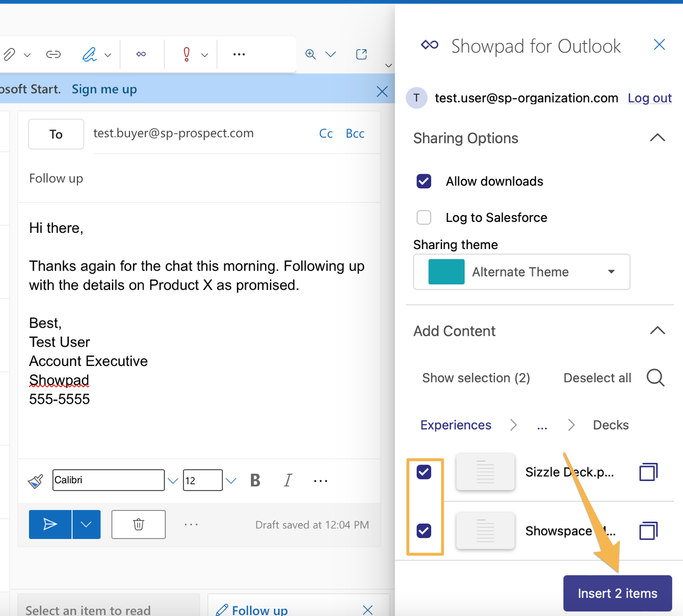The image size is (683, 616).
Task: Open the send button dropdown arrow
Action: [87, 524]
